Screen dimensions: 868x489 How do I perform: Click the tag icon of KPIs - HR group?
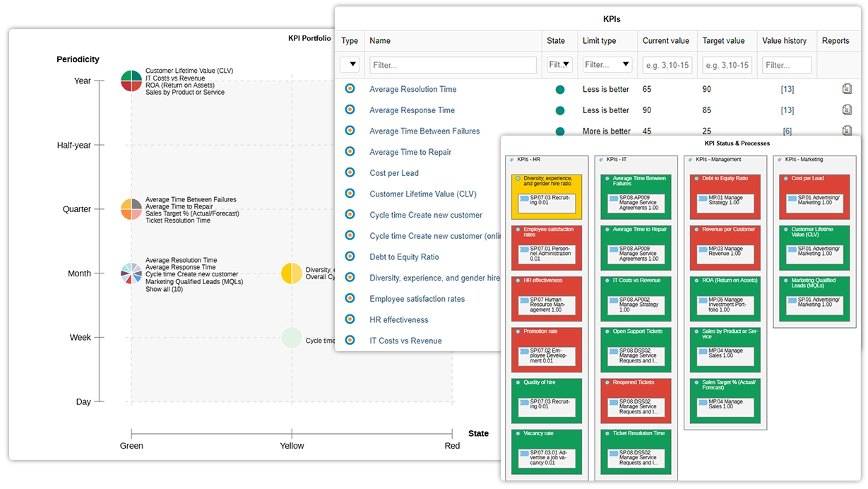point(512,160)
